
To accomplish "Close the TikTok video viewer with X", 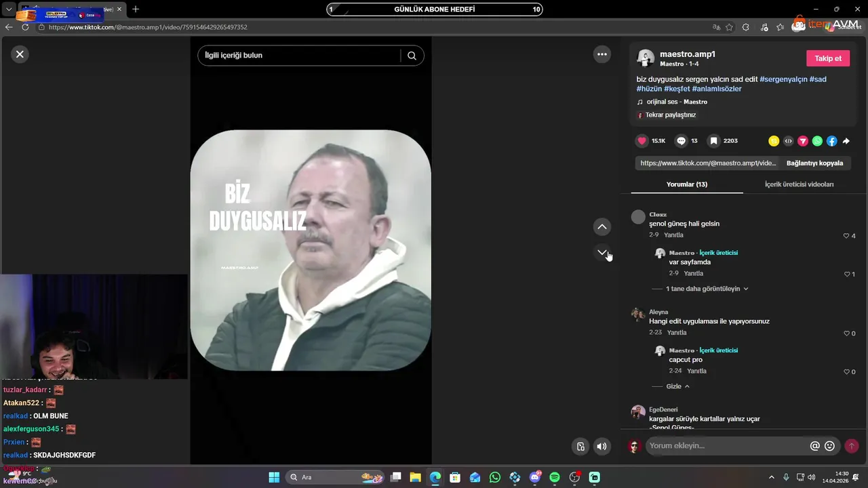I will click(x=20, y=54).
